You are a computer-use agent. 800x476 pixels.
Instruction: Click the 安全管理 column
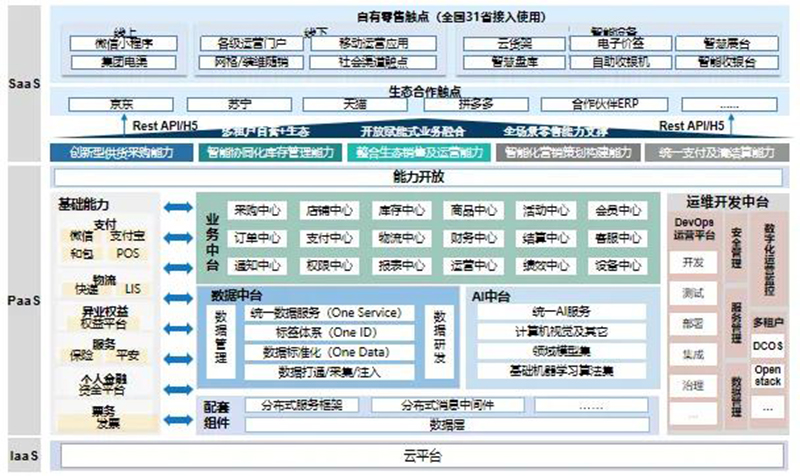pos(736,248)
